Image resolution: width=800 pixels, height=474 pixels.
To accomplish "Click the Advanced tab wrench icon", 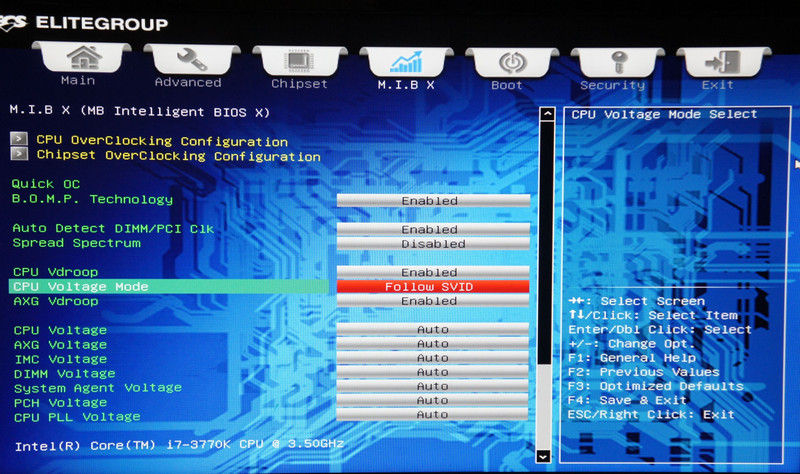I will click(188, 59).
